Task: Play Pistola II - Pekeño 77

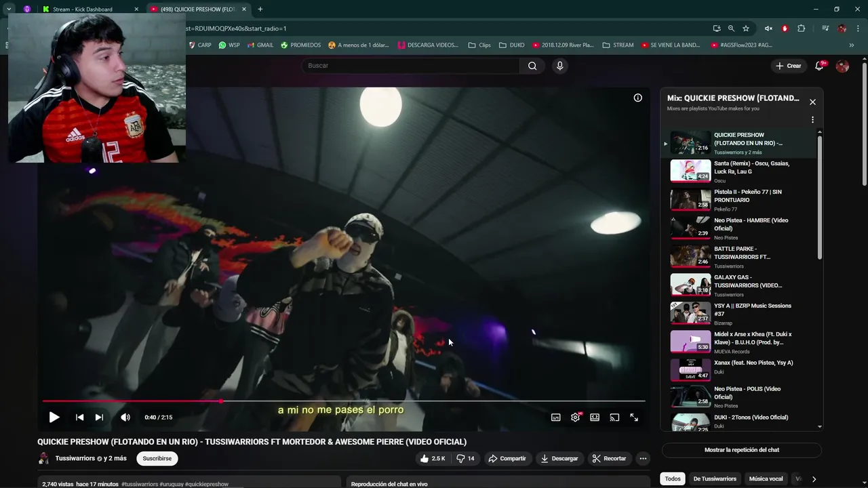Action: (739, 200)
